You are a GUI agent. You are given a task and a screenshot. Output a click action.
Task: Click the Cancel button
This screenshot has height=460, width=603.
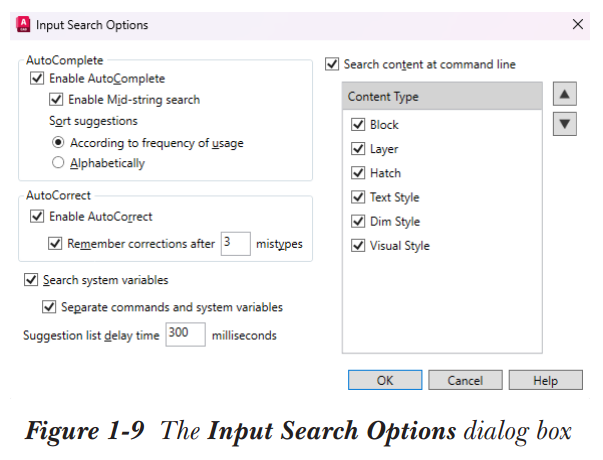click(x=465, y=380)
